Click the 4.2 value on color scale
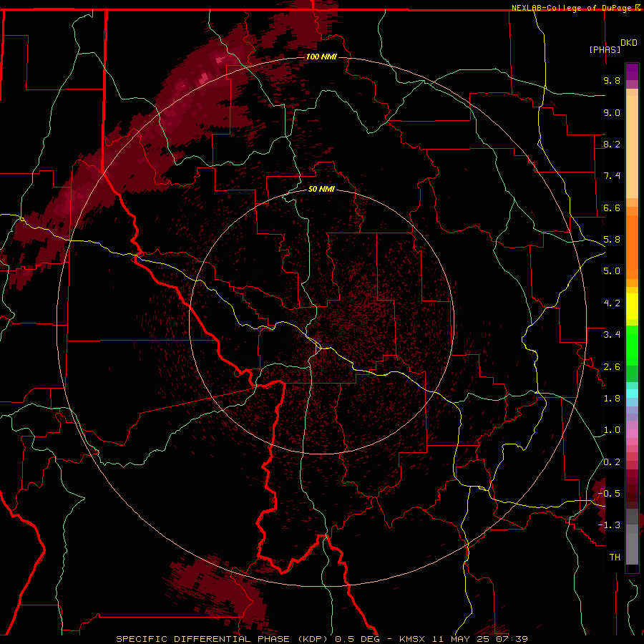Image resolution: width=644 pixels, height=644 pixels. (612, 303)
